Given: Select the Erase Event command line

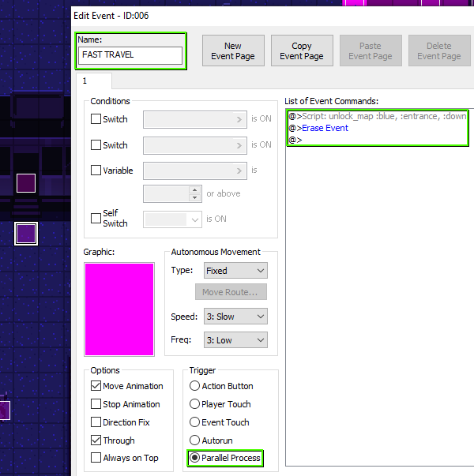Looking at the screenshot, I should [x=324, y=128].
